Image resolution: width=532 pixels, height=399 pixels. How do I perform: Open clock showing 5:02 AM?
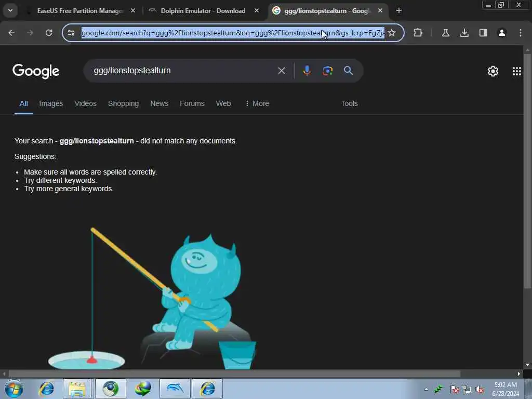pos(506,389)
